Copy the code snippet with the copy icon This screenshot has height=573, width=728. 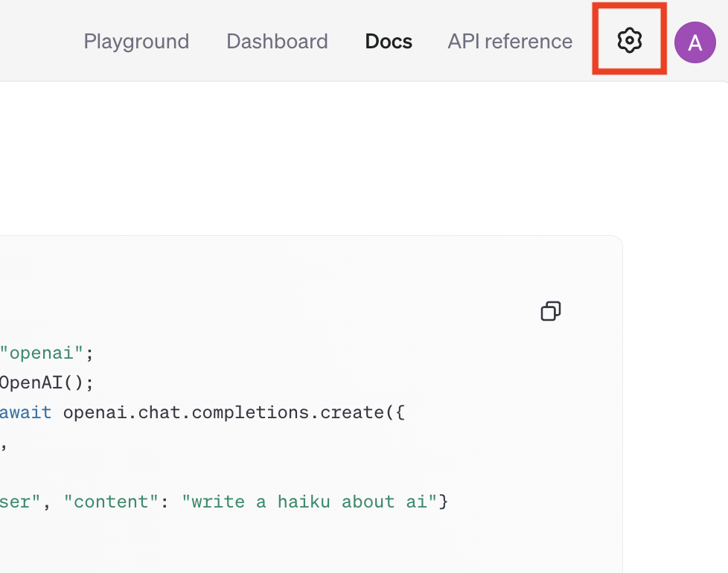click(x=551, y=311)
